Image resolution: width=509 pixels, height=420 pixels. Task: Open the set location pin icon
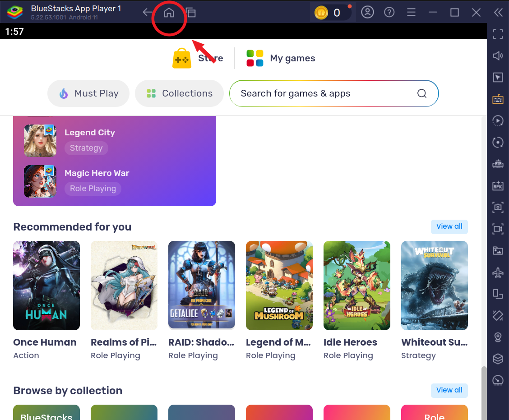498,337
